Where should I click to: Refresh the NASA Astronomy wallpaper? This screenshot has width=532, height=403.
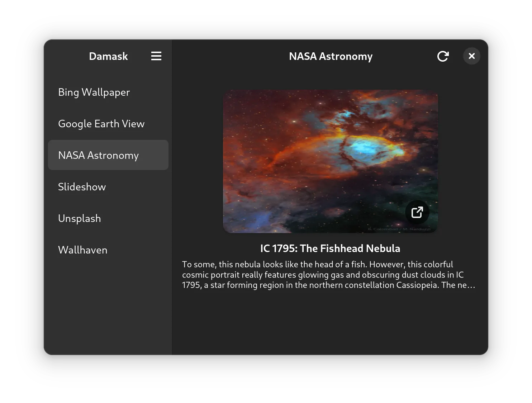pyautogui.click(x=443, y=56)
